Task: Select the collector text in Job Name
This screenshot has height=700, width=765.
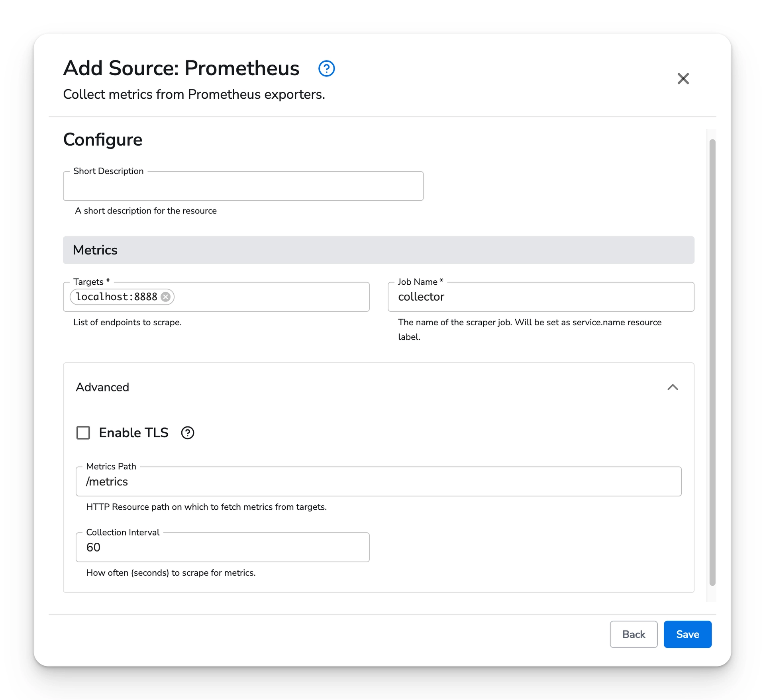Action: pyautogui.click(x=421, y=297)
